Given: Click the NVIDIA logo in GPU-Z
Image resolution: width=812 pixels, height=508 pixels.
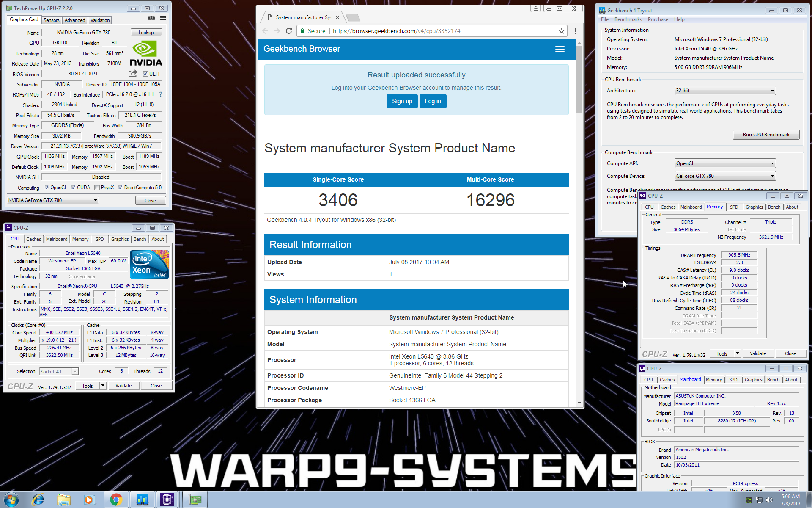Looking at the screenshot, I should (x=146, y=54).
